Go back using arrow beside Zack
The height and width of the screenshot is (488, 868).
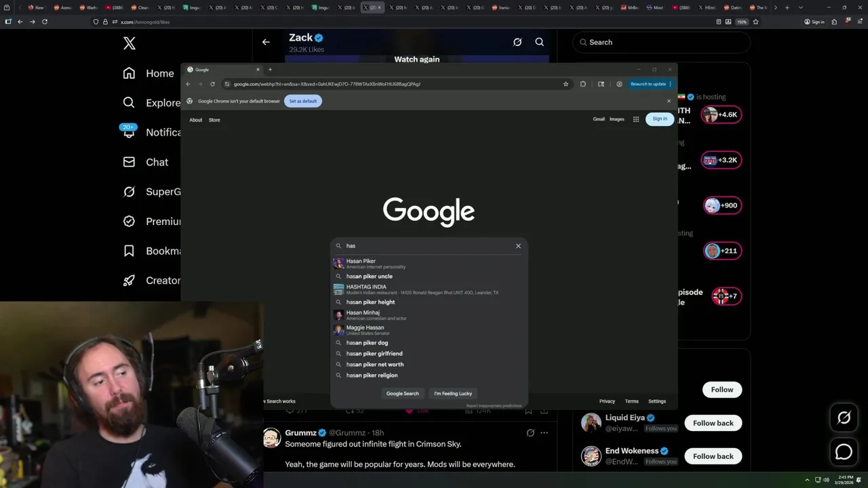pyautogui.click(x=266, y=42)
